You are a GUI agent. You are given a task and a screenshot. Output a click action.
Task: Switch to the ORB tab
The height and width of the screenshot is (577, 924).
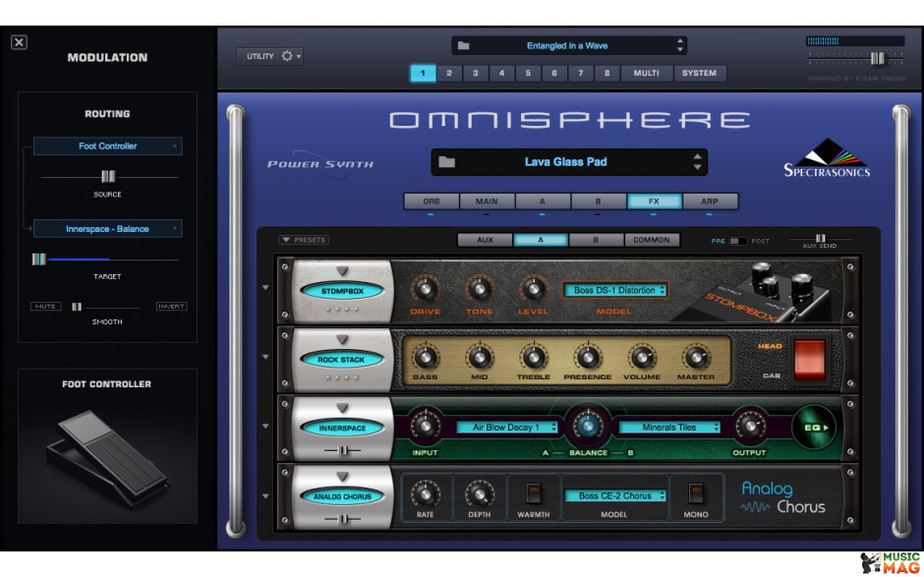pyautogui.click(x=432, y=201)
